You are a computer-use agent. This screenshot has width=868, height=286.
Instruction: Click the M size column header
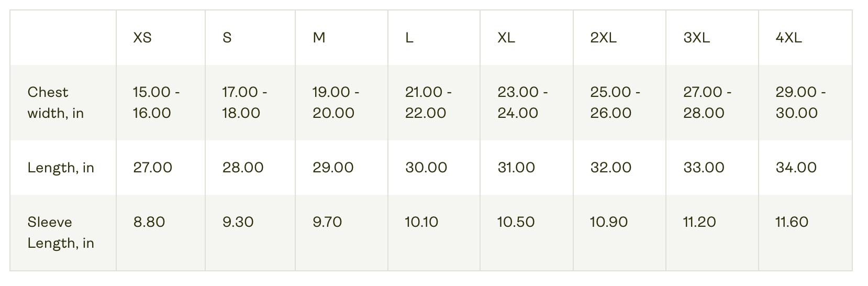coord(319,38)
